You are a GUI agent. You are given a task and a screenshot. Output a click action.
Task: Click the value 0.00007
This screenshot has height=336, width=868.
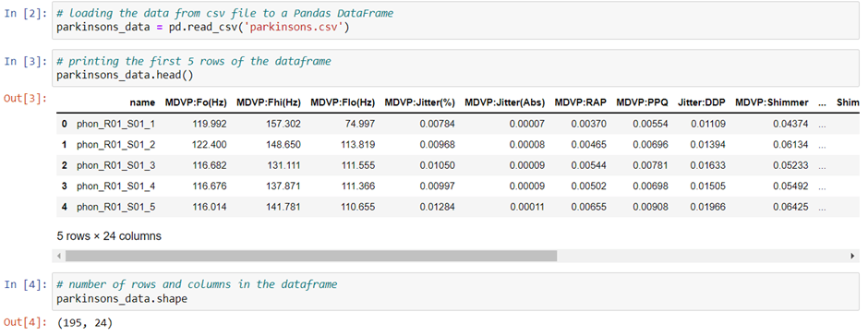(x=527, y=124)
